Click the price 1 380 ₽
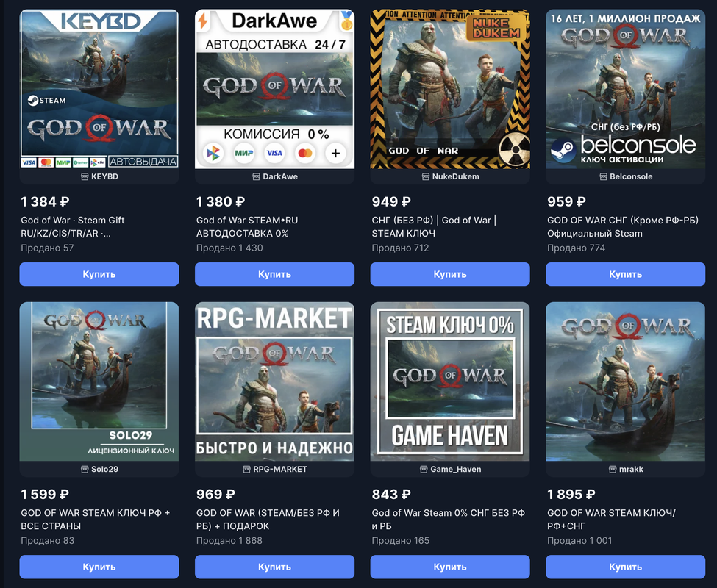Screen dimensions: 717x588 point(221,201)
